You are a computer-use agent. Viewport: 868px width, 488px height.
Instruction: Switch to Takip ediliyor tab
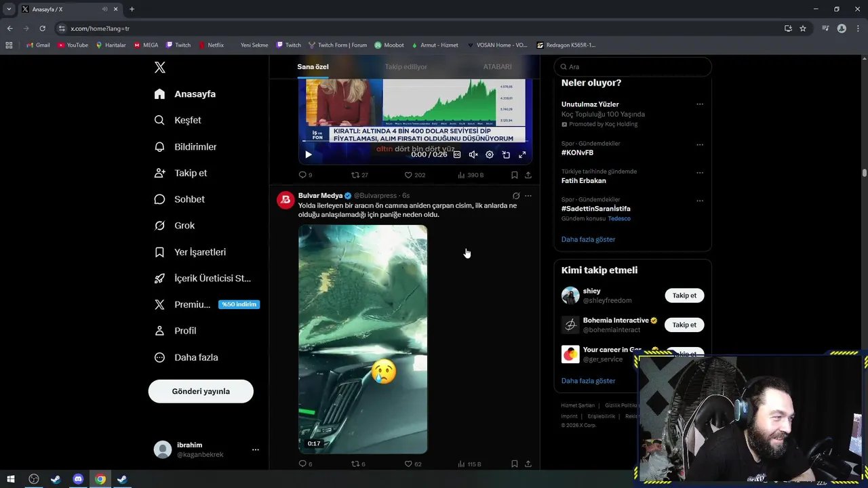pyautogui.click(x=406, y=66)
